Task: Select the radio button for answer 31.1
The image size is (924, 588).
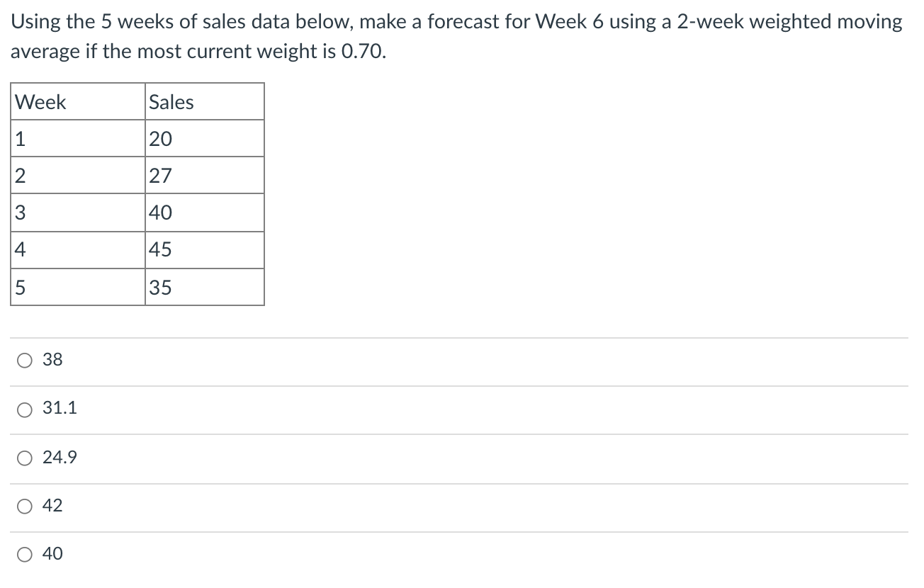Action: point(25,409)
